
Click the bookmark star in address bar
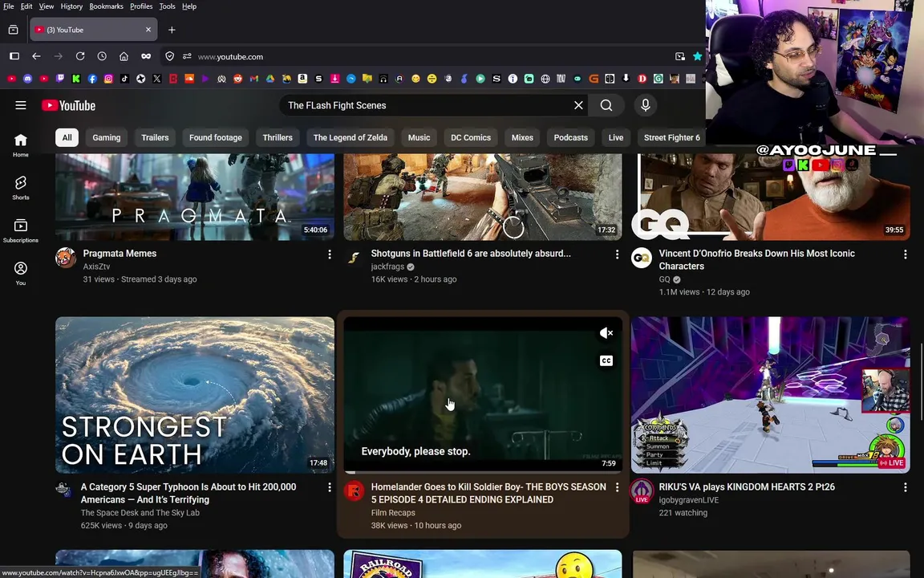[x=697, y=57]
